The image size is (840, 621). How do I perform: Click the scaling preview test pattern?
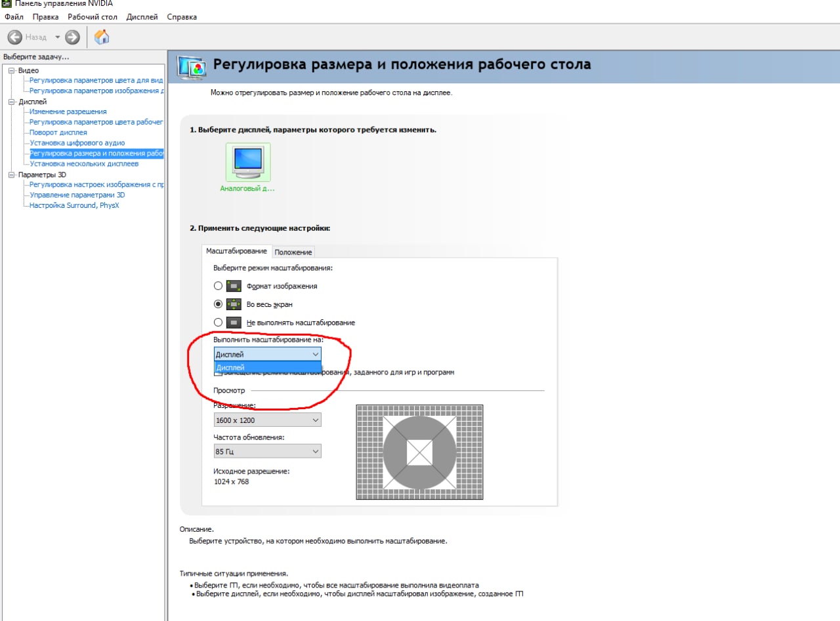[419, 452]
